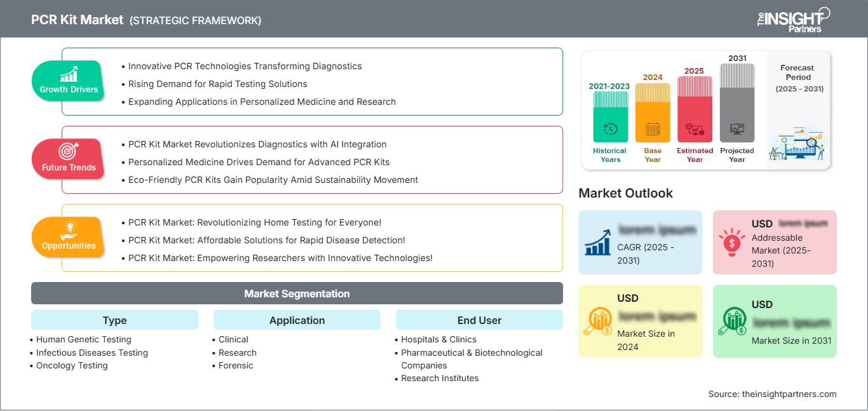This screenshot has width=868, height=411.
Task: Click 'Clinical' application item
Action: pyautogui.click(x=233, y=340)
